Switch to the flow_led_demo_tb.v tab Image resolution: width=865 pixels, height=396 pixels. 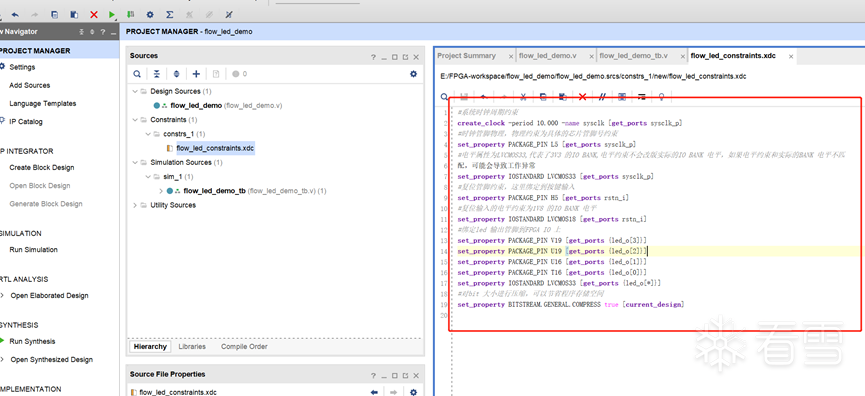click(633, 56)
